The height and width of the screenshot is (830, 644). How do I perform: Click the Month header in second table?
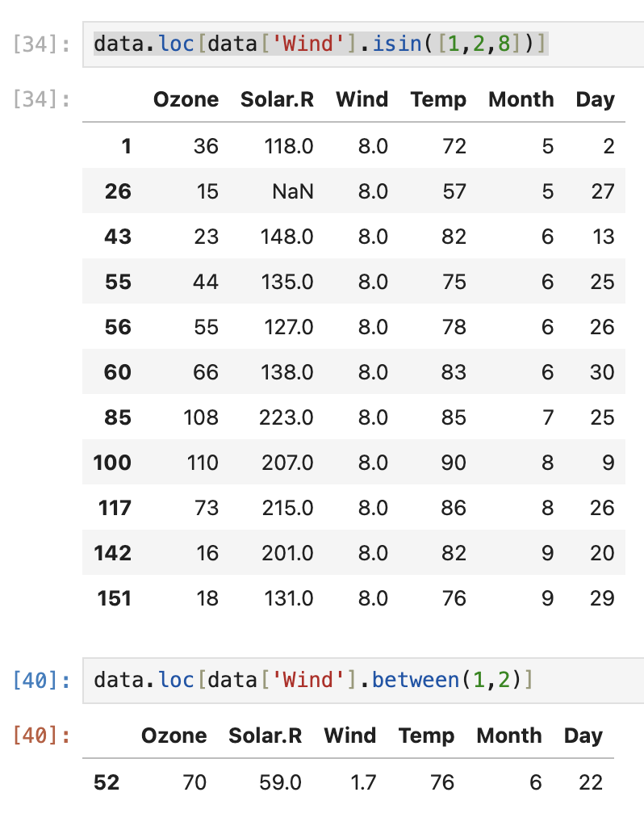click(x=509, y=736)
